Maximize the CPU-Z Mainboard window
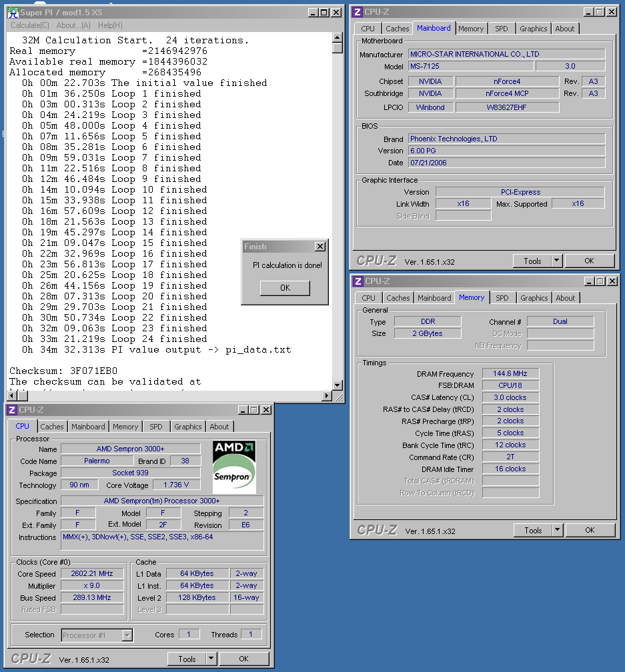 [x=600, y=12]
